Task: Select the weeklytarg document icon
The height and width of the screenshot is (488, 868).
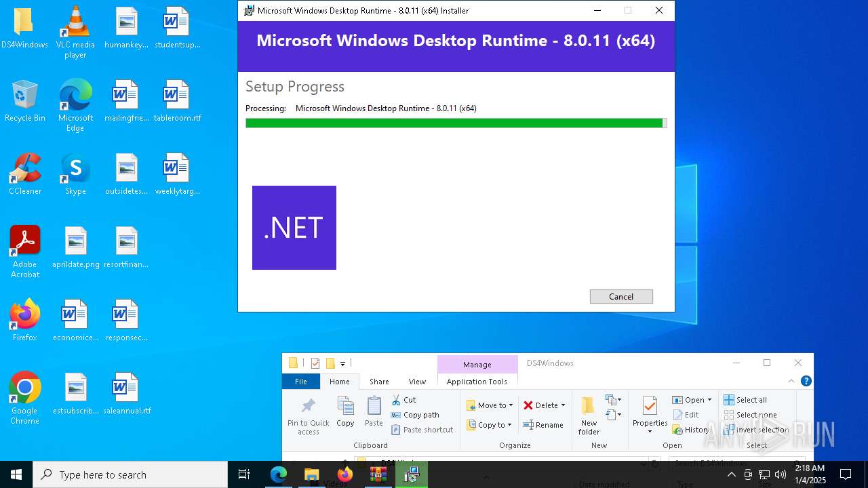Action: coord(178,175)
